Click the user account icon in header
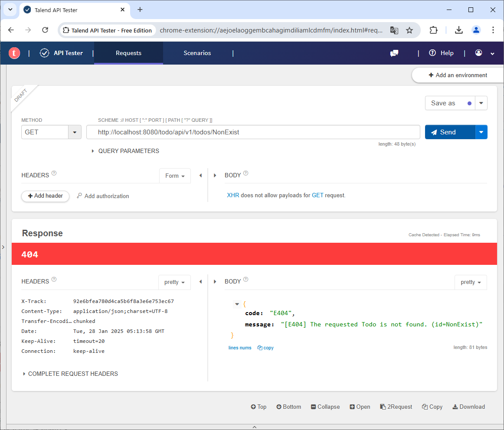This screenshot has height=430, width=504. coord(479,53)
